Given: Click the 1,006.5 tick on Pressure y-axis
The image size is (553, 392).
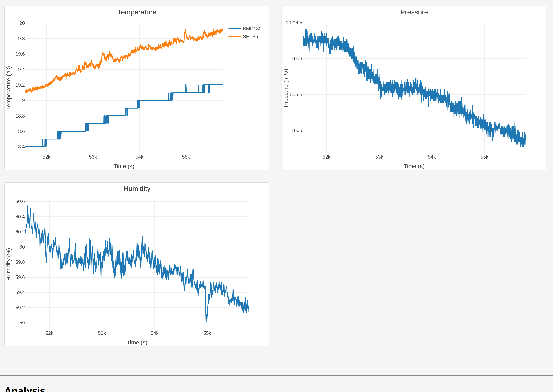Looking at the screenshot, I should 294,23.
